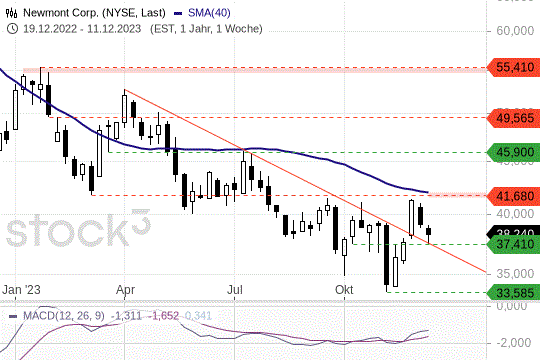Click the 49,565 resistance price tag
This screenshot has width=540, height=360.
click(x=514, y=118)
